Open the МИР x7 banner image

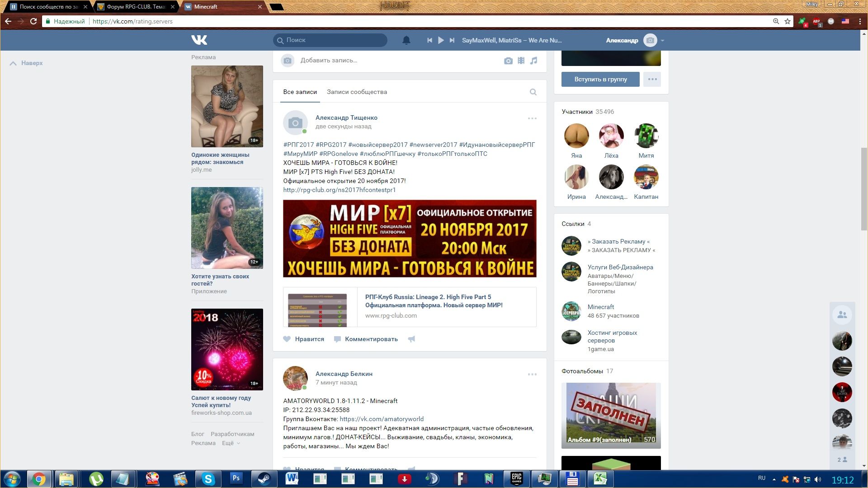pos(410,239)
